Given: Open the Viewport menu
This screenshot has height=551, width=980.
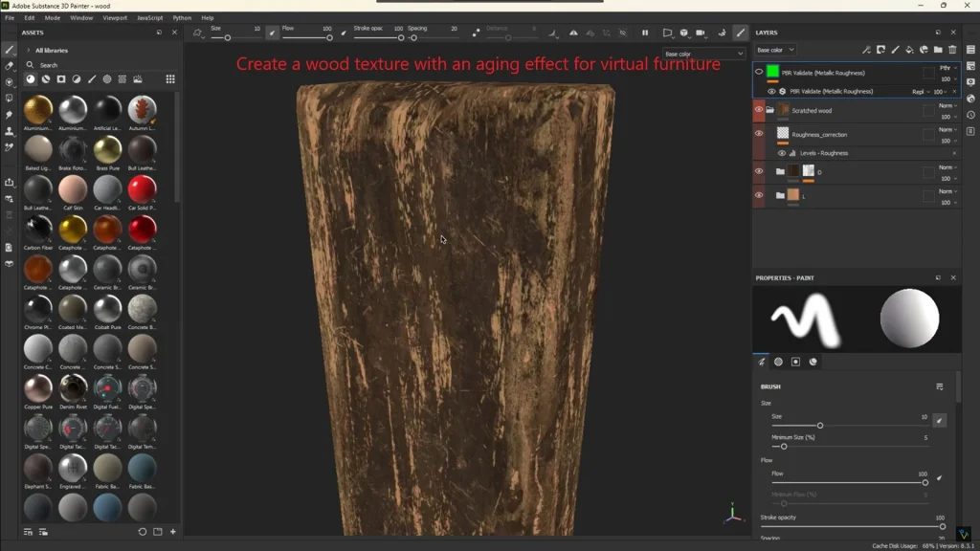Looking at the screenshot, I should click(x=115, y=18).
